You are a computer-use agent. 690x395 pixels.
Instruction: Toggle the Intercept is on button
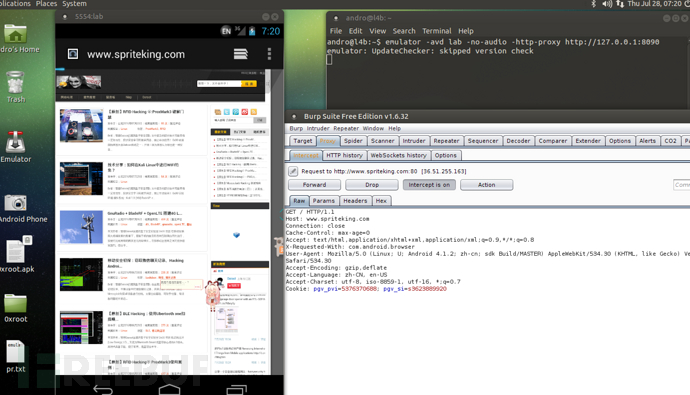coord(429,185)
